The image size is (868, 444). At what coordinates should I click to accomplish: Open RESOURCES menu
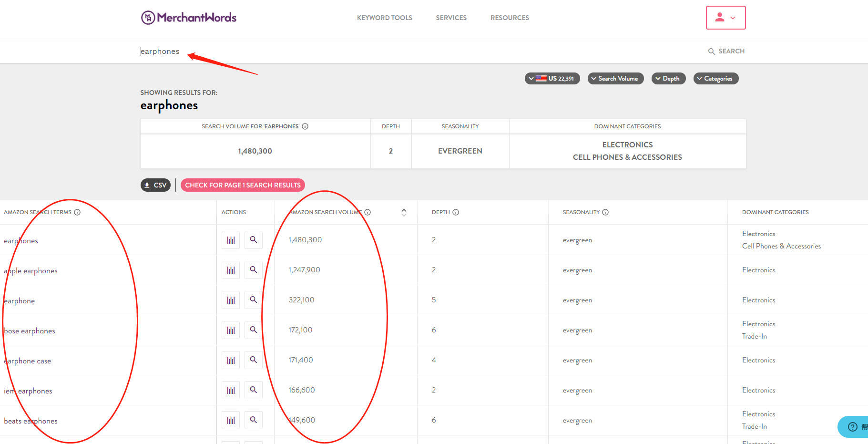coord(510,18)
